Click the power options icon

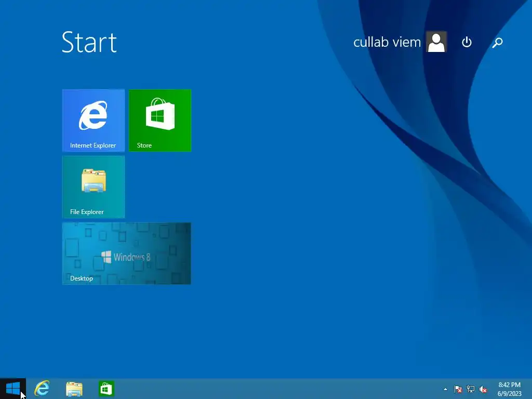(467, 42)
